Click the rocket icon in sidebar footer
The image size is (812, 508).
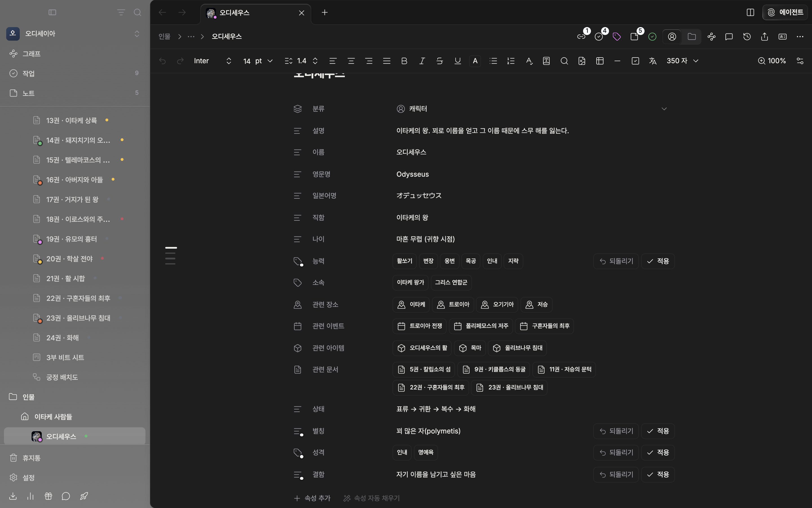pos(84,496)
